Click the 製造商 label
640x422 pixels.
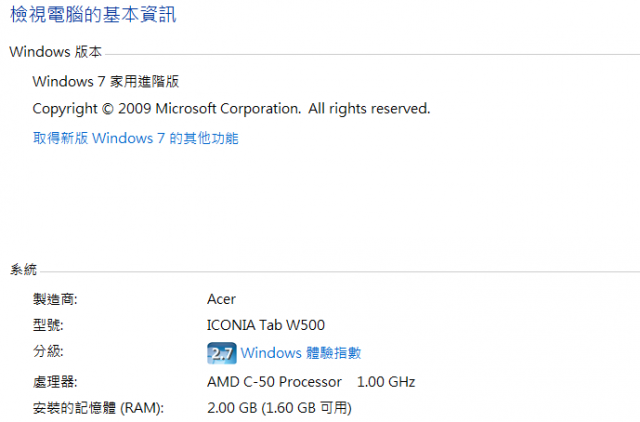[55, 299]
